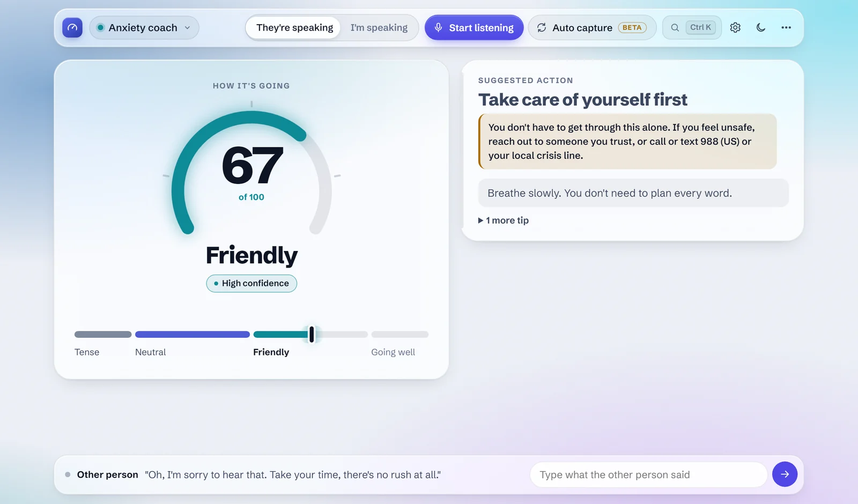Toggle Auto capture beta feature
The image size is (858, 504).
click(592, 27)
